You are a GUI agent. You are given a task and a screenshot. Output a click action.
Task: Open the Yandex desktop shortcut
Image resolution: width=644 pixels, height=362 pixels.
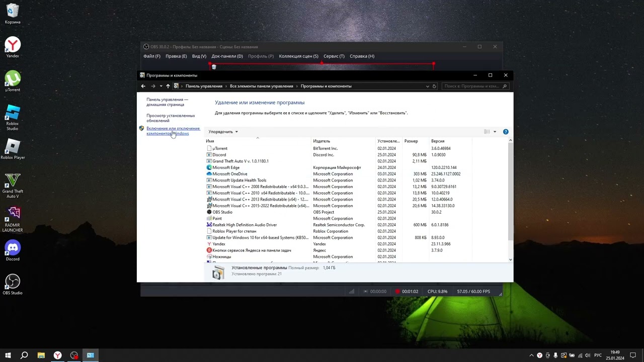pyautogui.click(x=13, y=47)
